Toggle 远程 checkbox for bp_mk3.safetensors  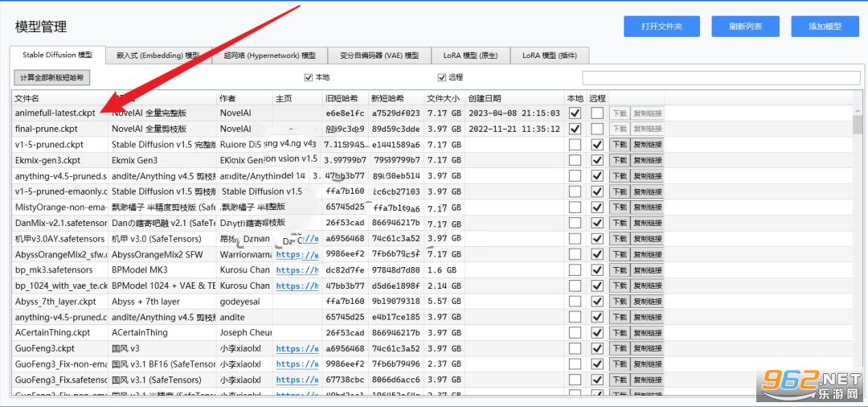pos(597,270)
